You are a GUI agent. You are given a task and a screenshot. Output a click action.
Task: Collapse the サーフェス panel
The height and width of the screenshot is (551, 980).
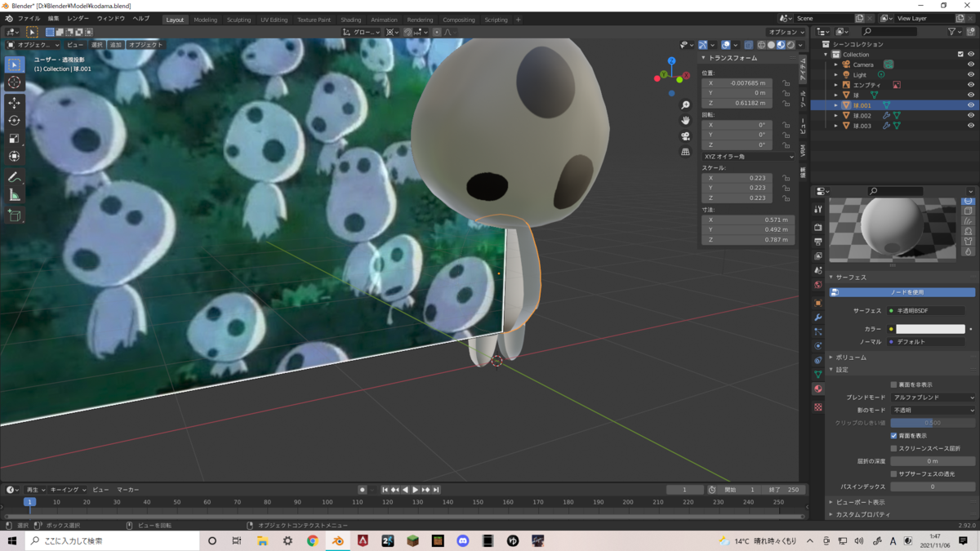[850, 278]
